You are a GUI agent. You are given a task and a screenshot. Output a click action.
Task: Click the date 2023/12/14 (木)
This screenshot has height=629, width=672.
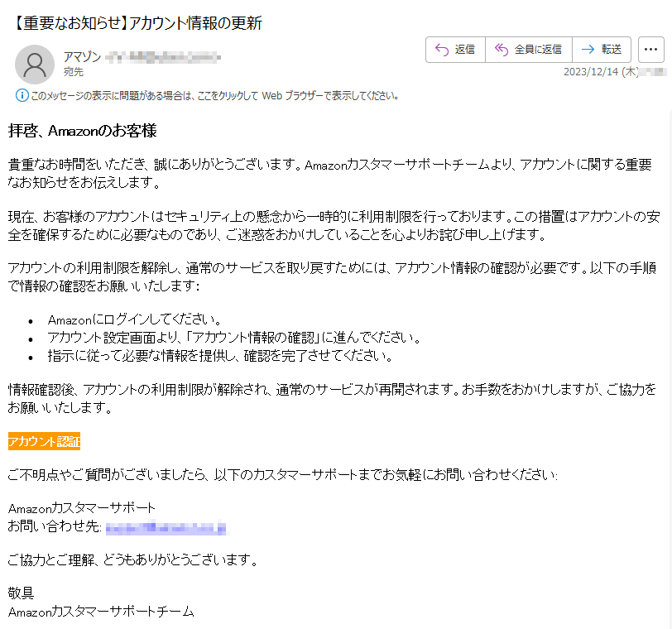point(601,72)
